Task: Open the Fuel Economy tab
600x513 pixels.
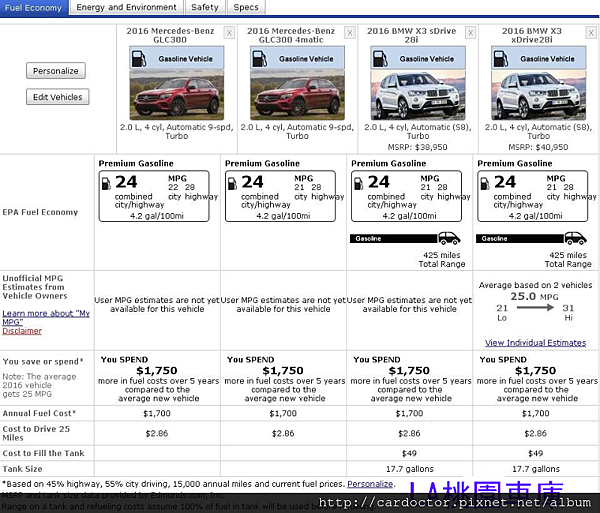Action: click(x=34, y=7)
